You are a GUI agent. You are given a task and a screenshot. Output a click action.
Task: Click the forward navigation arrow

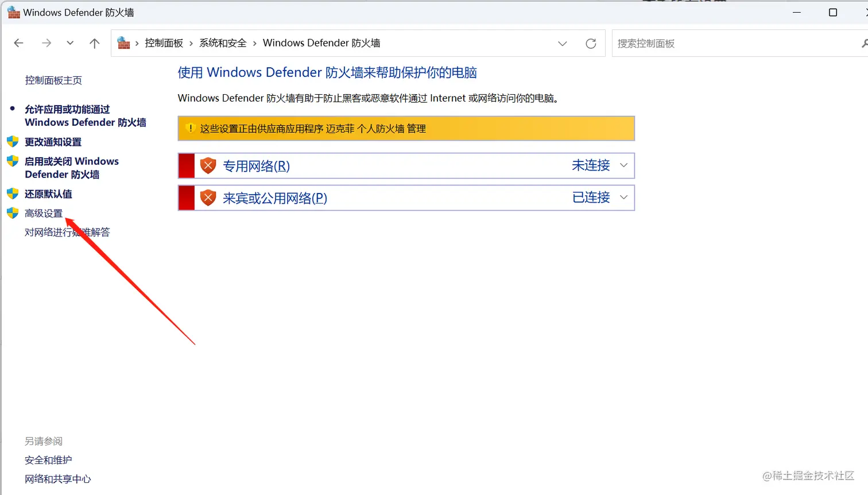[x=46, y=43]
